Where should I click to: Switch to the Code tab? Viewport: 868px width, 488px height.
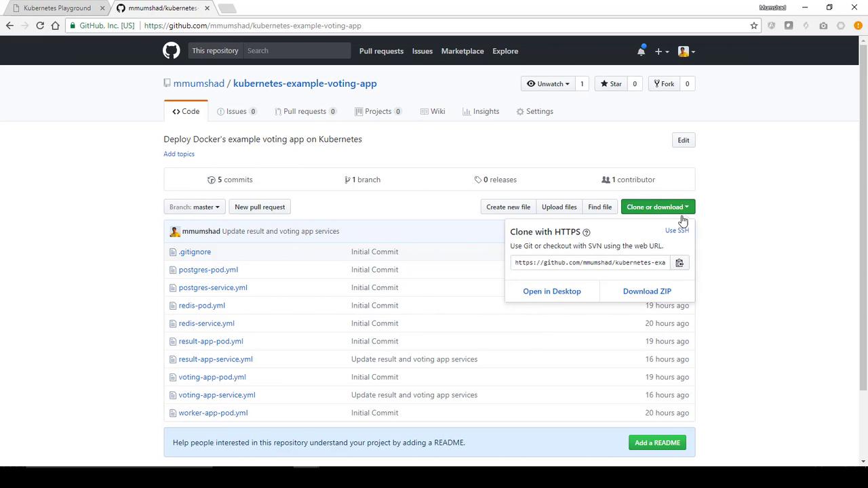tap(186, 112)
